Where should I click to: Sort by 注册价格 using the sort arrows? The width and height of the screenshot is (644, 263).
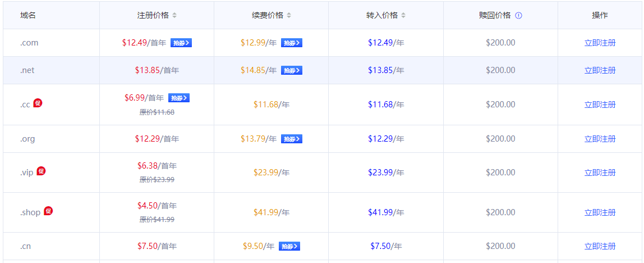click(174, 15)
